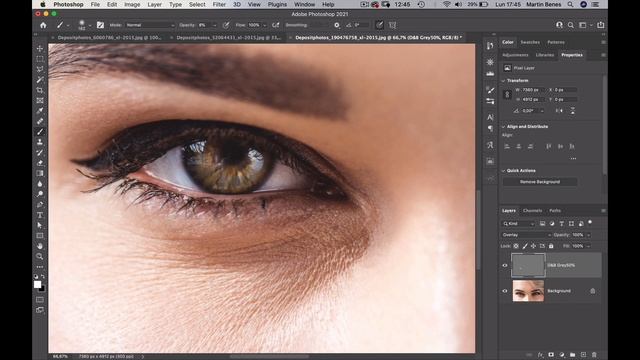Select the Eyedropper tool
Image resolution: width=640 pixels, height=360 pixels.
click(x=40, y=111)
